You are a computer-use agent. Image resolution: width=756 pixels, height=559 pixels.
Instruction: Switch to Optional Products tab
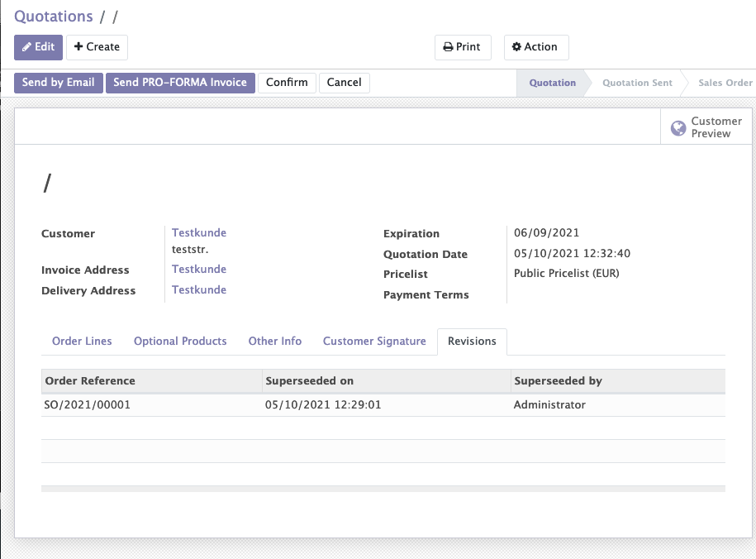180,342
